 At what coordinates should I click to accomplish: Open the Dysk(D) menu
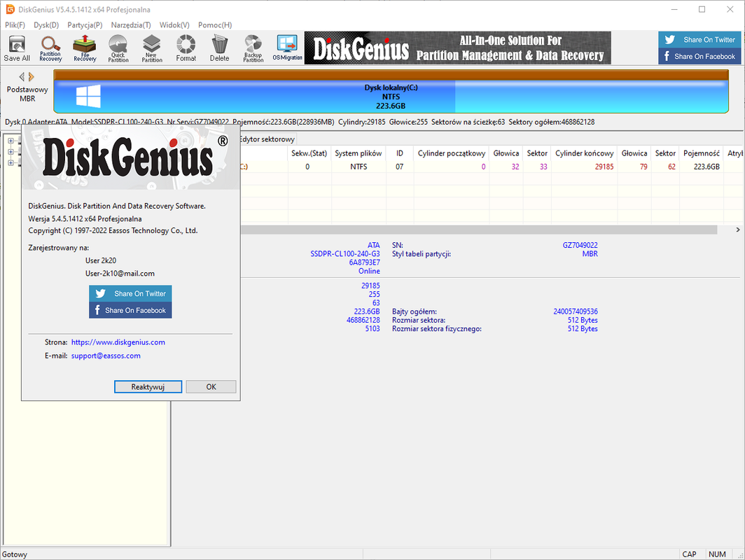46,24
